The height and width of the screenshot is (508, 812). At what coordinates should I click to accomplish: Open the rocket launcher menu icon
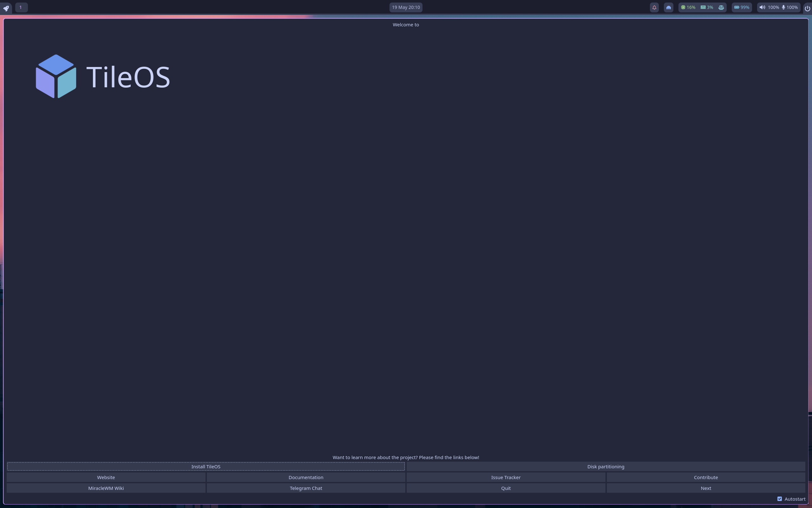point(6,8)
